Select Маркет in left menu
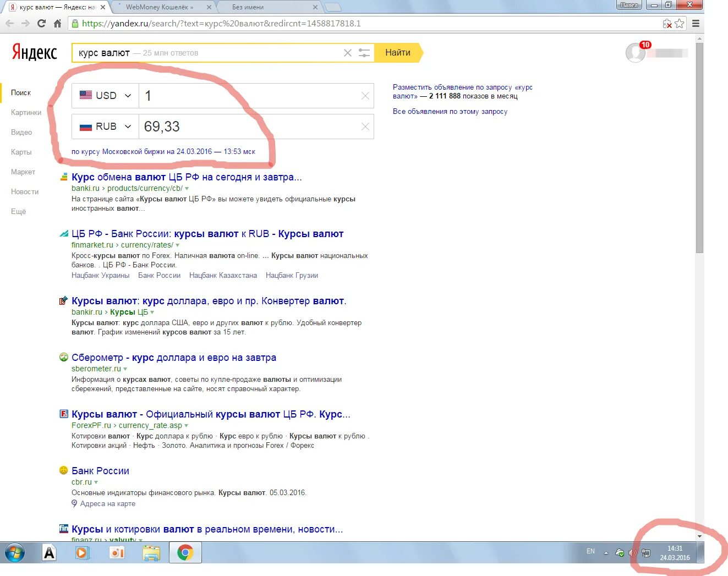Image resolution: width=728 pixels, height=576 pixels. click(x=23, y=172)
